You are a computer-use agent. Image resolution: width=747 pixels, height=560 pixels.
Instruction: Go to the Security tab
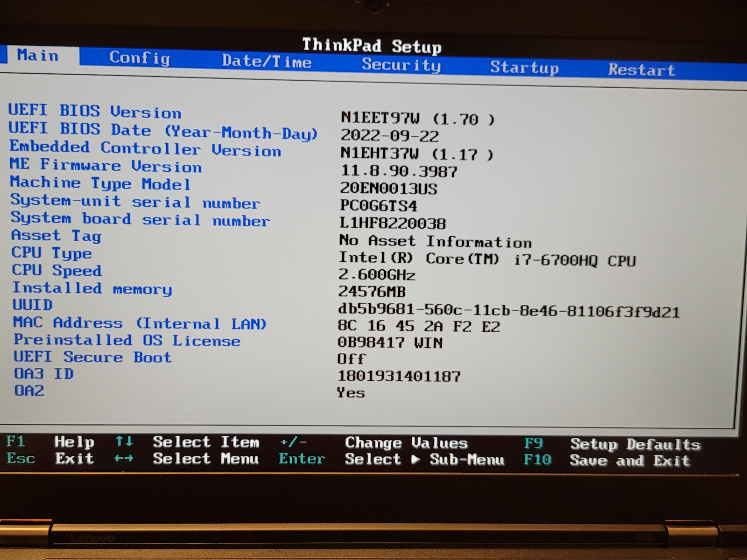[401, 64]
